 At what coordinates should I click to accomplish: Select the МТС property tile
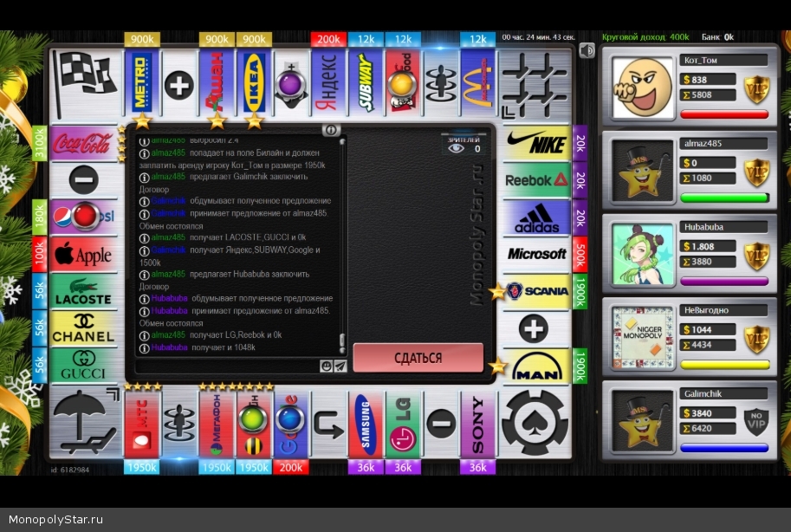(142, 424)
